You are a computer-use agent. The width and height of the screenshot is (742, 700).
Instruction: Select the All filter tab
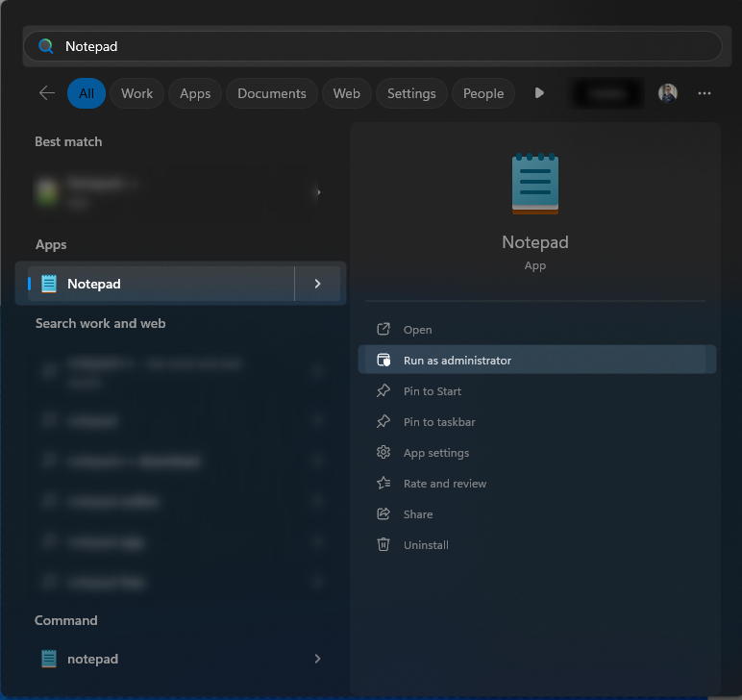(87, 93)
